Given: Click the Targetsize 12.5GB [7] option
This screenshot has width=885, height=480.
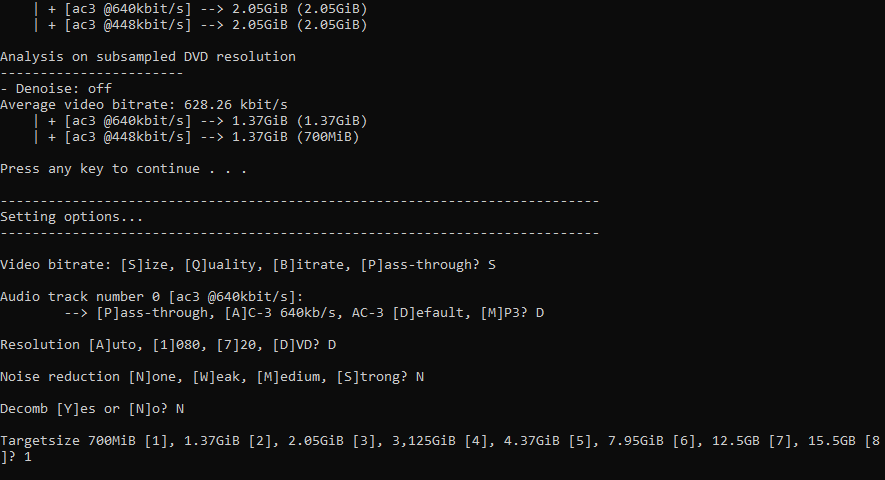Looking at the screenshot, I should pos(752,441).
